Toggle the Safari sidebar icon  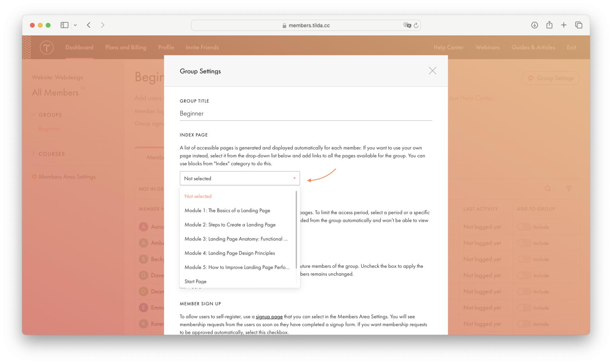pos(64,25)
